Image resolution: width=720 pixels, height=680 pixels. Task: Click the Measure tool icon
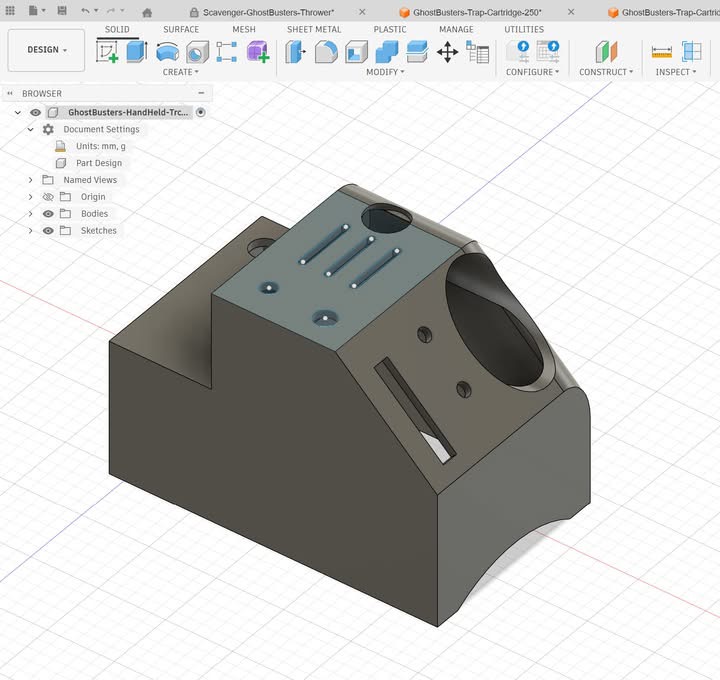(661, 52)
